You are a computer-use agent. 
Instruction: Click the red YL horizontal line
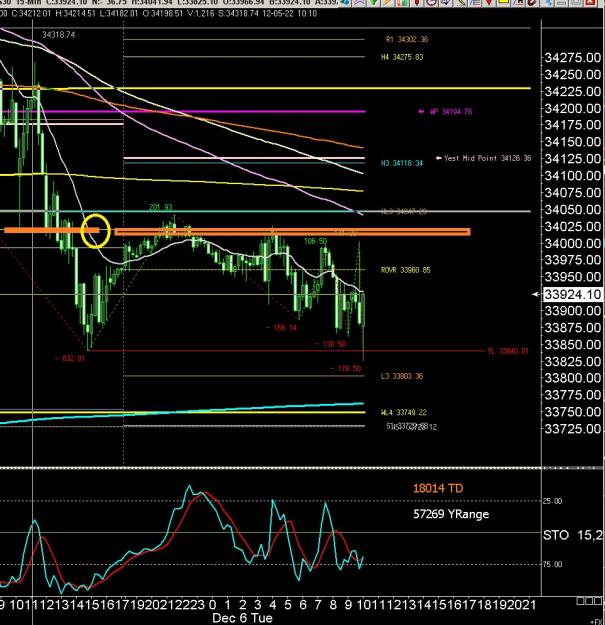pyautogui.click(x=287, y=351)
